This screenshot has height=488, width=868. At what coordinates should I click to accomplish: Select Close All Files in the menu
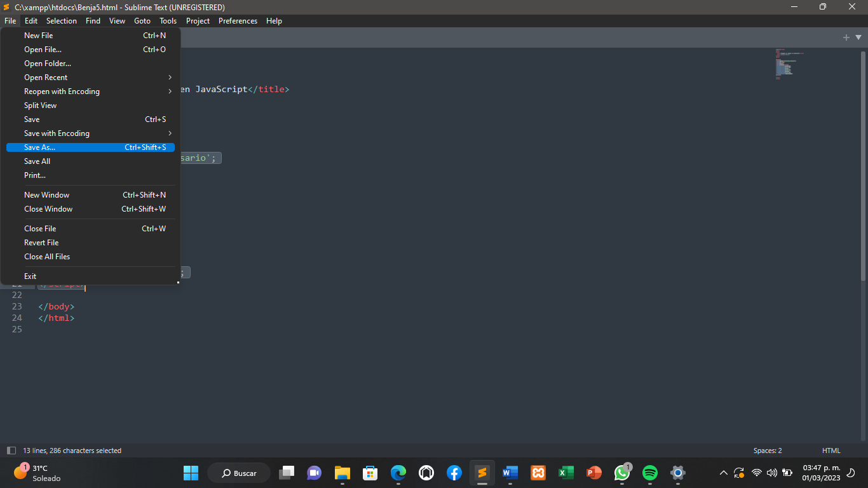[x=90, y=257]
